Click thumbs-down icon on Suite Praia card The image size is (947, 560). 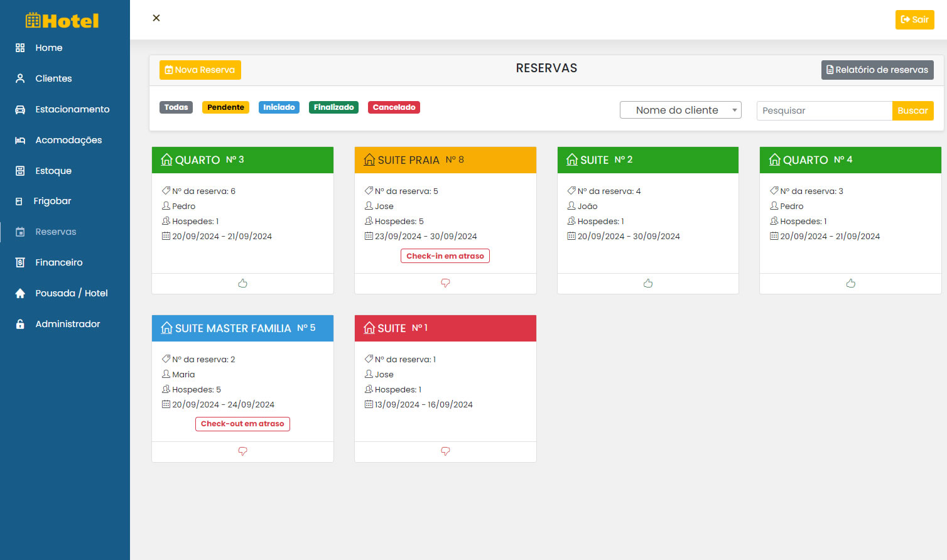pyautogui.click(x=445, y=284)
